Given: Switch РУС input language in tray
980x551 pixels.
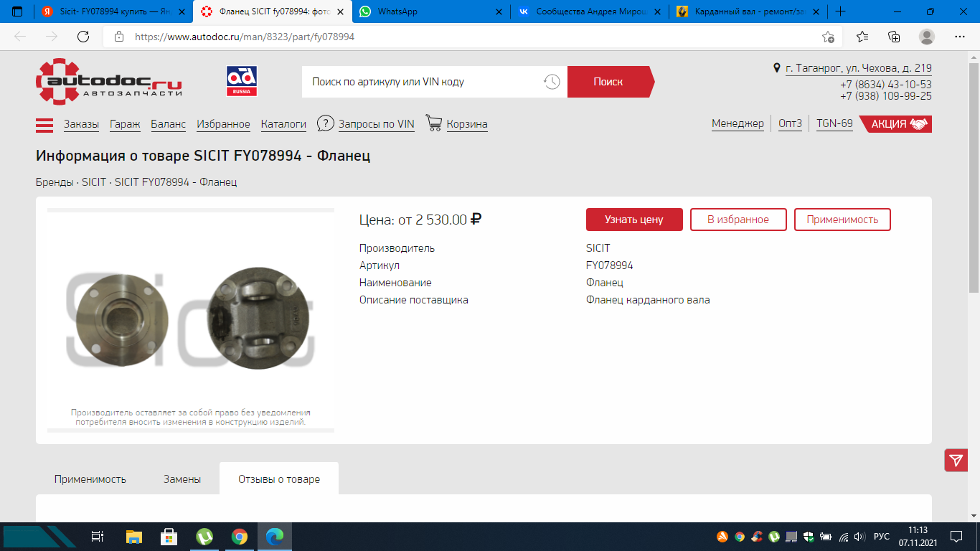Looking at the screenshot, I should coord(882,537).
